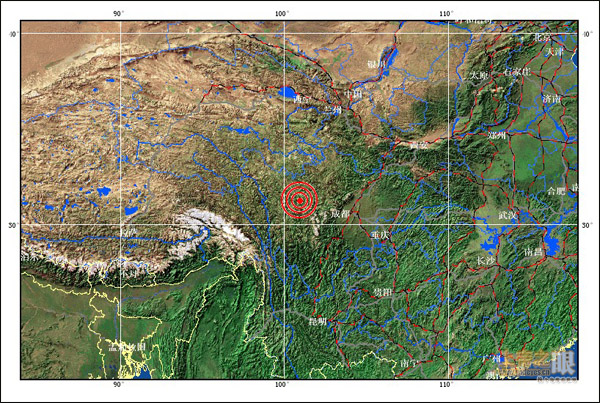Click the 西宁 city label

(x=300, y=100)
